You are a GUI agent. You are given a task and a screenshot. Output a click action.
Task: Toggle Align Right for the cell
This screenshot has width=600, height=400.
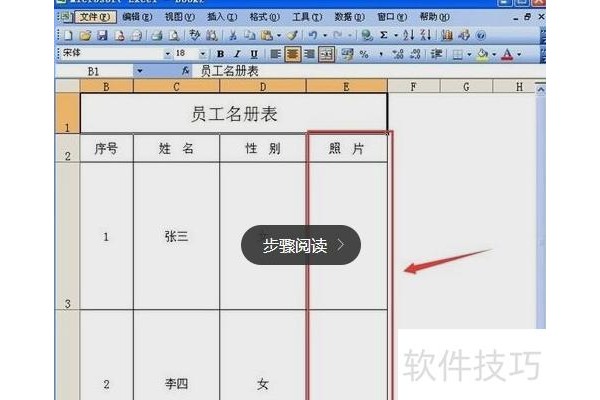pos(310,54)
